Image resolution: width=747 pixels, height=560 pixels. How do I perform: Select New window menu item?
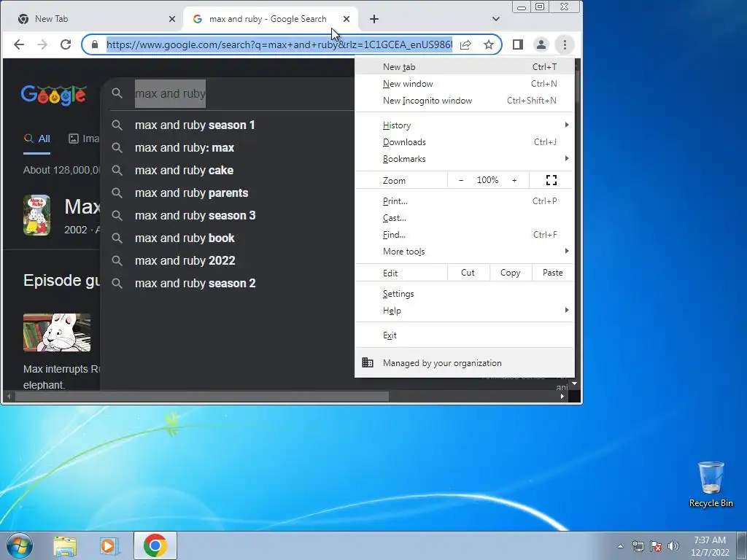[464, 84]
